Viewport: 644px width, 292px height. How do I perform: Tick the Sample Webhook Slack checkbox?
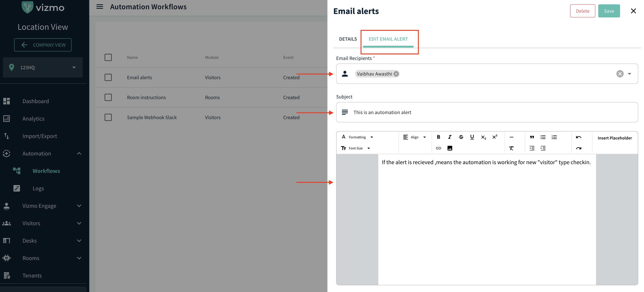[x=108, y=117]
